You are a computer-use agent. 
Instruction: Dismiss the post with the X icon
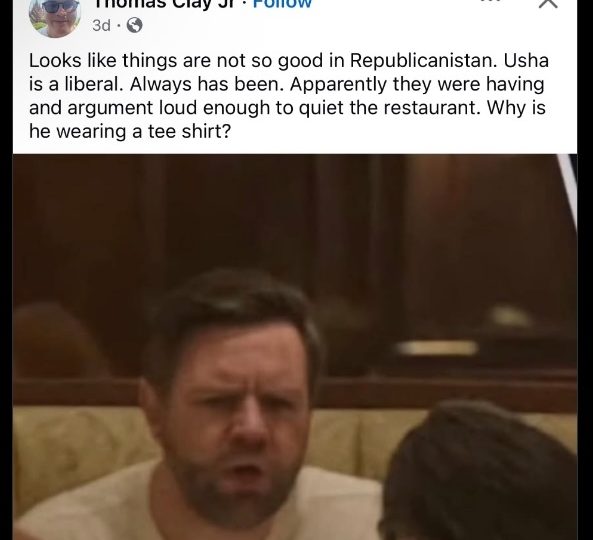548,3
